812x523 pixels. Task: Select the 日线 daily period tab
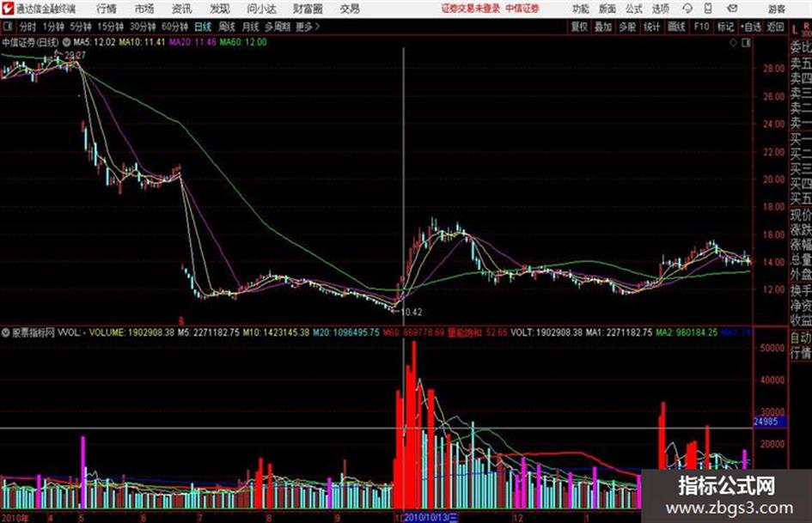click(x=203, y=27)
